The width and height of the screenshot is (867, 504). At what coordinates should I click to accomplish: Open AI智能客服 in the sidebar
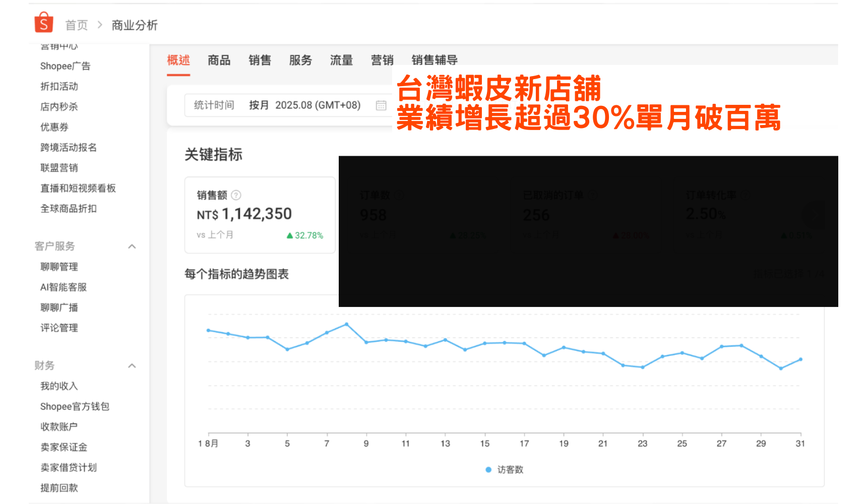click(64, 287)
